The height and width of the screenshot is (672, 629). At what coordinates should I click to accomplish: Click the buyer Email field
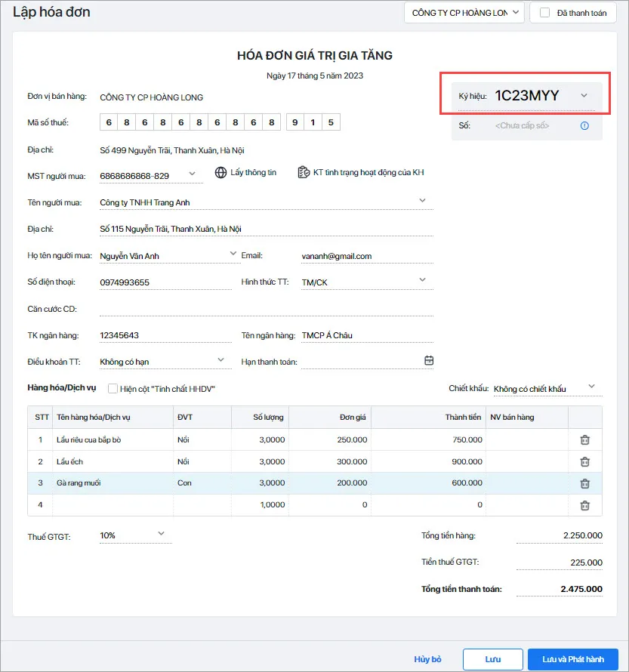(368, 256)
